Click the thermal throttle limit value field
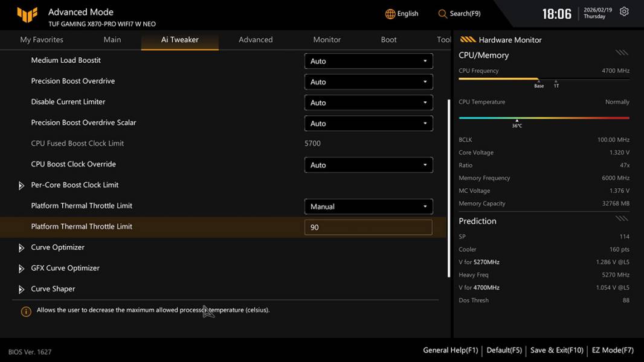This screenshot has height=362, width=644. pyautogui.click(x=369, y=227)
